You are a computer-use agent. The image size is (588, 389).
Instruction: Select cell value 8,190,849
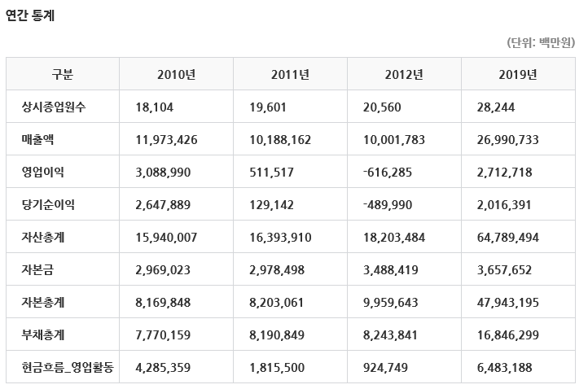pos(277,335)
